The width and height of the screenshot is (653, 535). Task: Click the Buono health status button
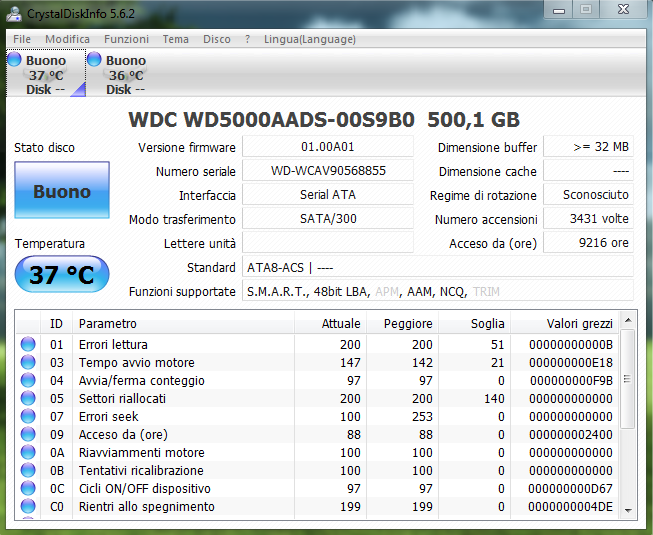(x=62, y=190)
